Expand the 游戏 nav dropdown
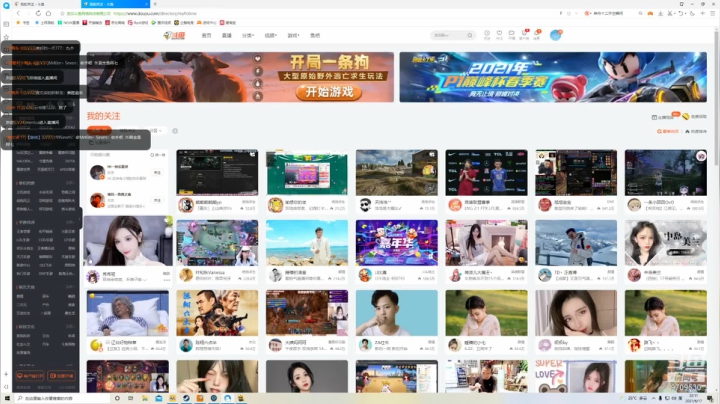 click(293, 35)
